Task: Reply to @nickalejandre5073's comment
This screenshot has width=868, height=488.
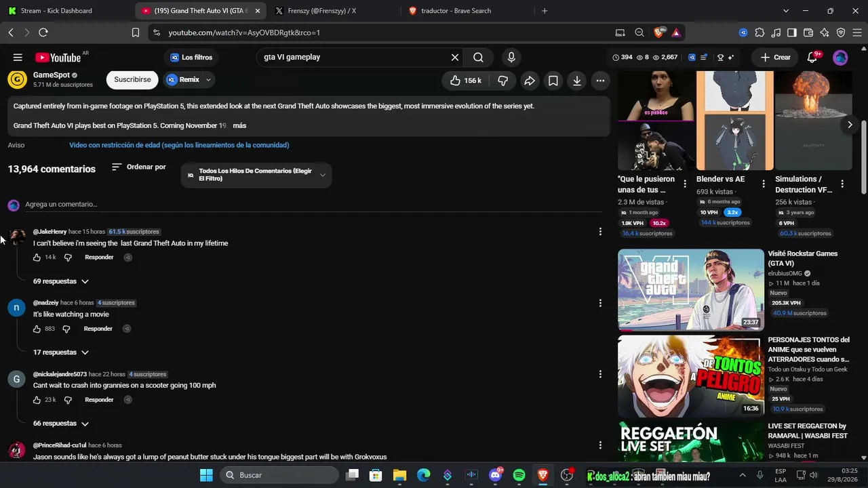Action: [x=99, y=400]
